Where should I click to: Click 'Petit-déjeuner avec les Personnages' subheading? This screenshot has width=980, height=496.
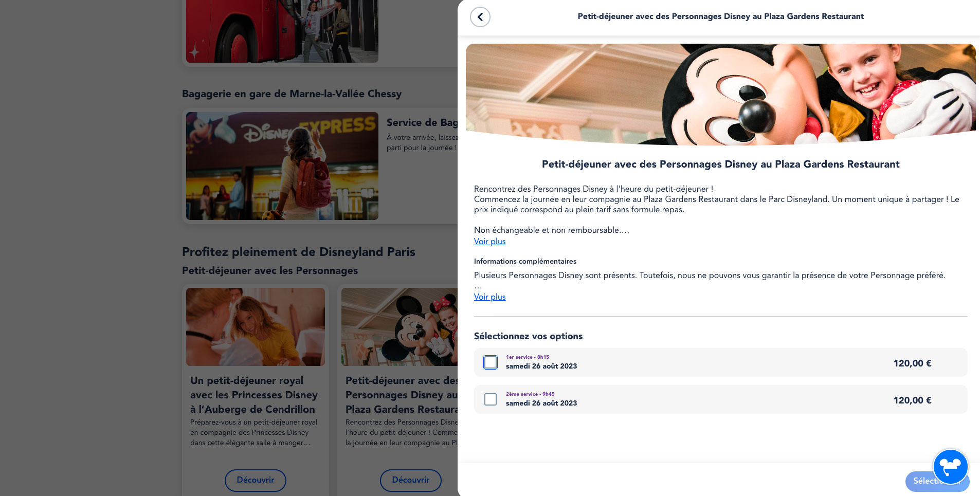tap(270, 271)
